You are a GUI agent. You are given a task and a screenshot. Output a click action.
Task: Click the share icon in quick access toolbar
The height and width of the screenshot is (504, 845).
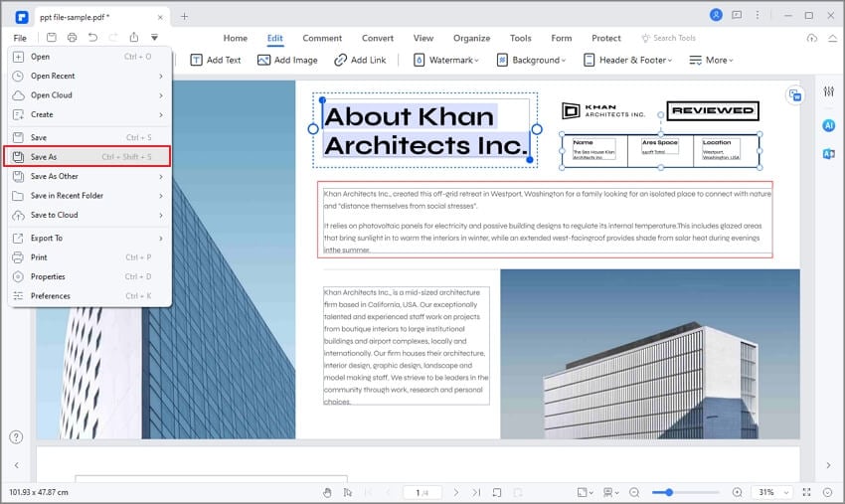133,37
